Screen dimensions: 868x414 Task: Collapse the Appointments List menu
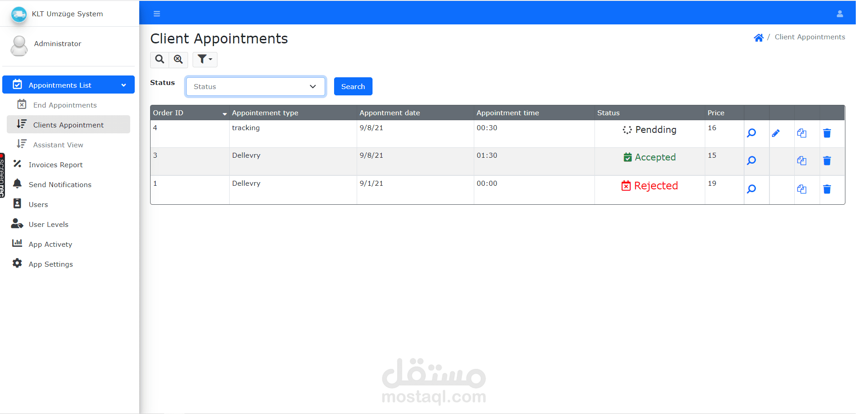click(x=68, y=85)
